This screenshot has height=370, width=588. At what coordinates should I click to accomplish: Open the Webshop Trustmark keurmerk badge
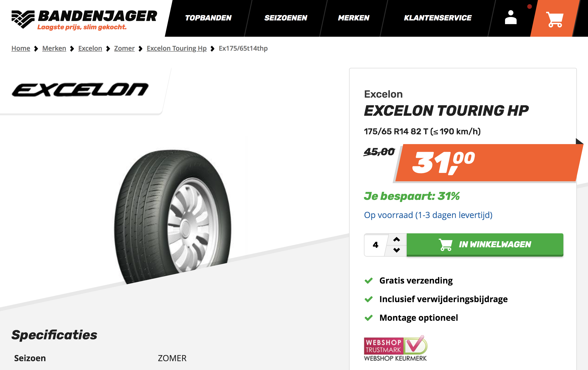coord(396,348)
